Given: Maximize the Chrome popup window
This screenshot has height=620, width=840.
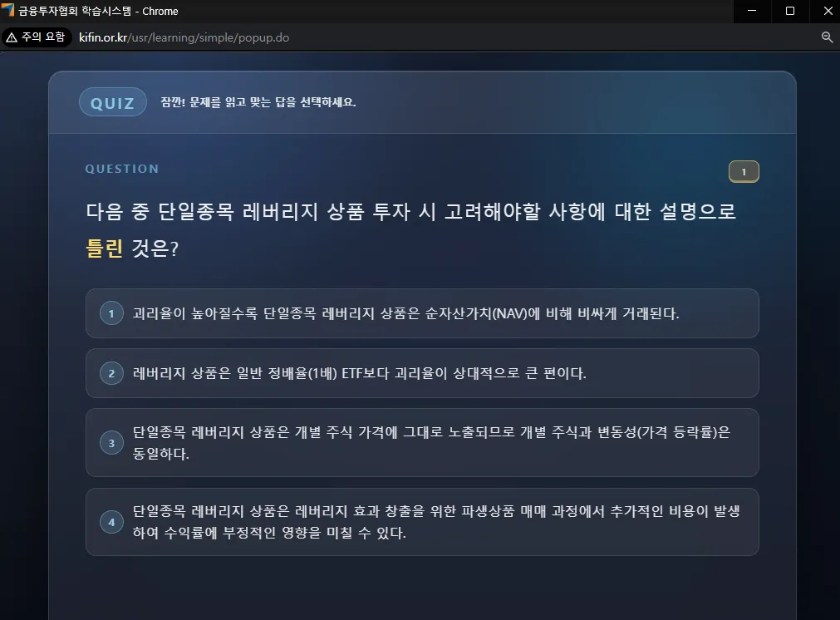Looking at the screenshot, I should point(789,11).
